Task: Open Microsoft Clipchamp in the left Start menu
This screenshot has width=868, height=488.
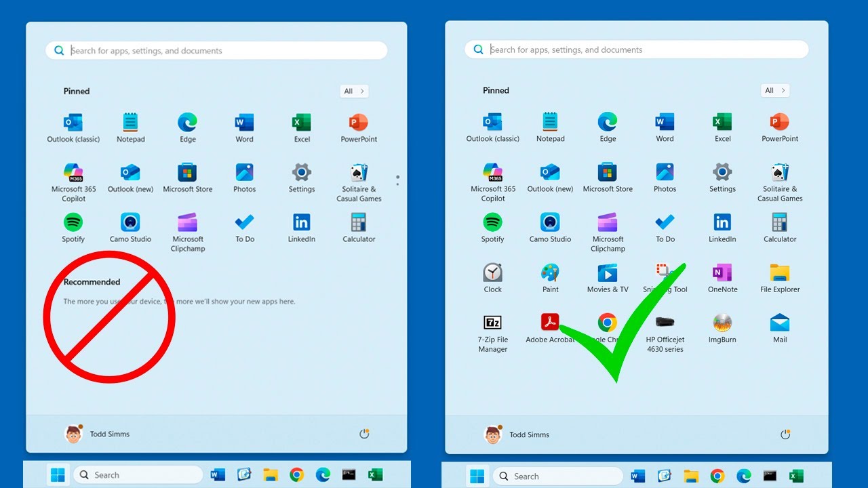Action: click(x=187, y=232)
